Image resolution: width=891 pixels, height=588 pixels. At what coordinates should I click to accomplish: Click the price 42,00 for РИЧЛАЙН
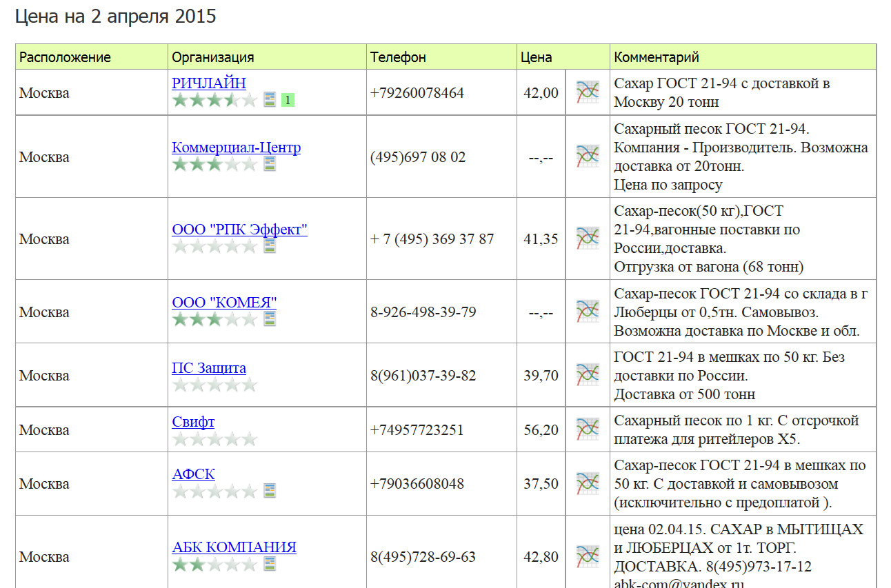tap(541, 93)
